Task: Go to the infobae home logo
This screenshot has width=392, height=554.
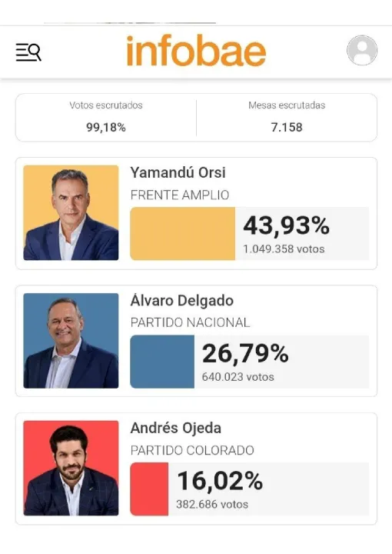Action: click(x=196, y=51)
